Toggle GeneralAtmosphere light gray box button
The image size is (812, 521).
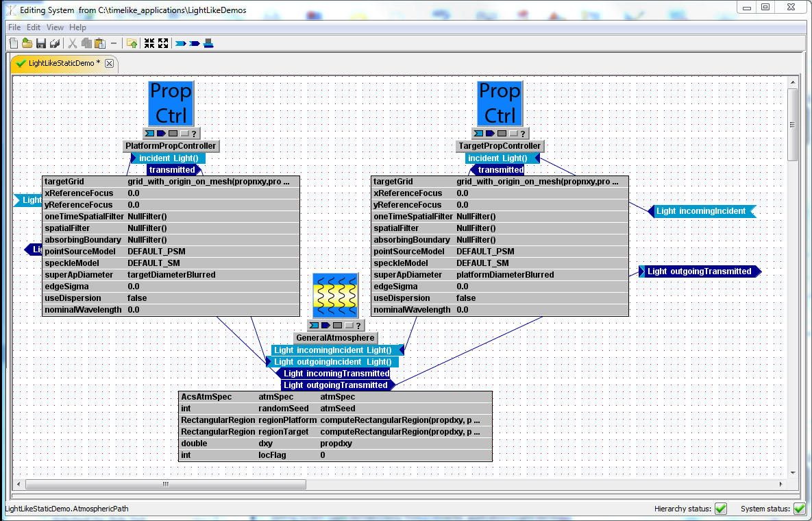349,326
